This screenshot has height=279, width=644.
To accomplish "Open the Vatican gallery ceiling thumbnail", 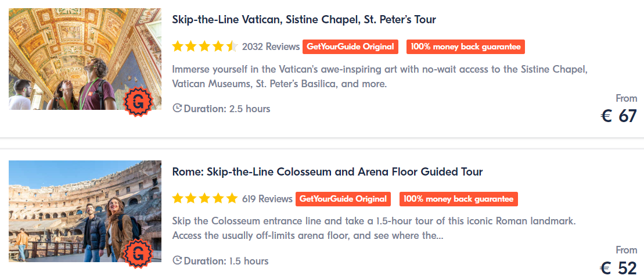I will point(85,59).
